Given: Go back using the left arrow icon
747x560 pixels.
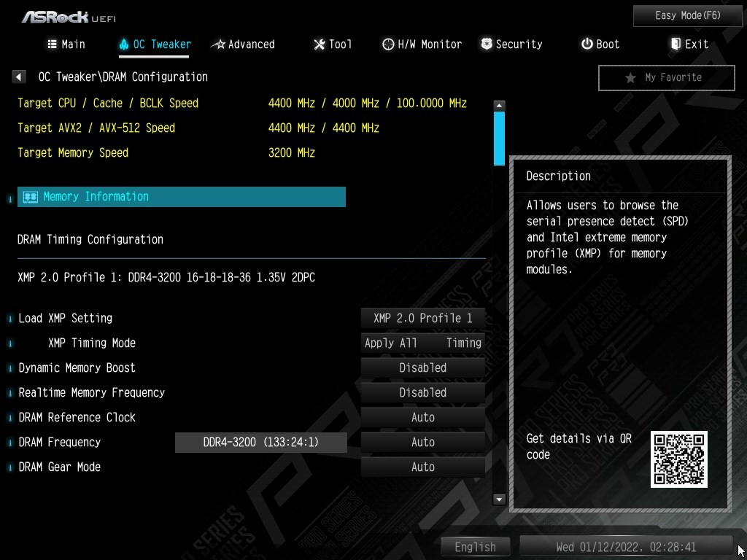Looking at the screenshot, I should pos(18,77).
